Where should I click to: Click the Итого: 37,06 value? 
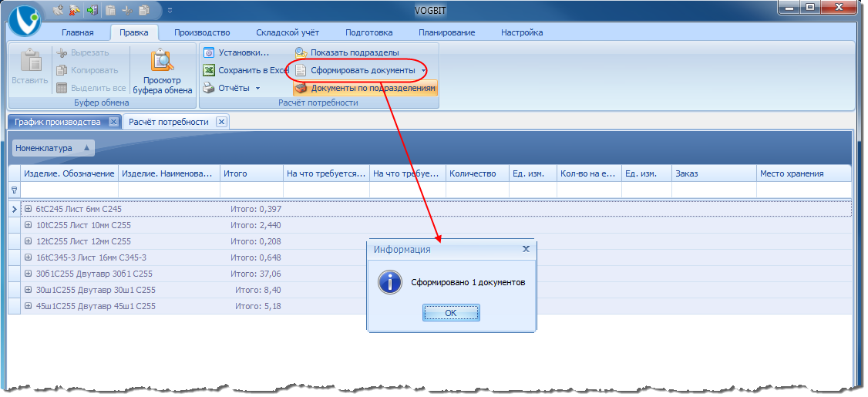tap(256, 274)
